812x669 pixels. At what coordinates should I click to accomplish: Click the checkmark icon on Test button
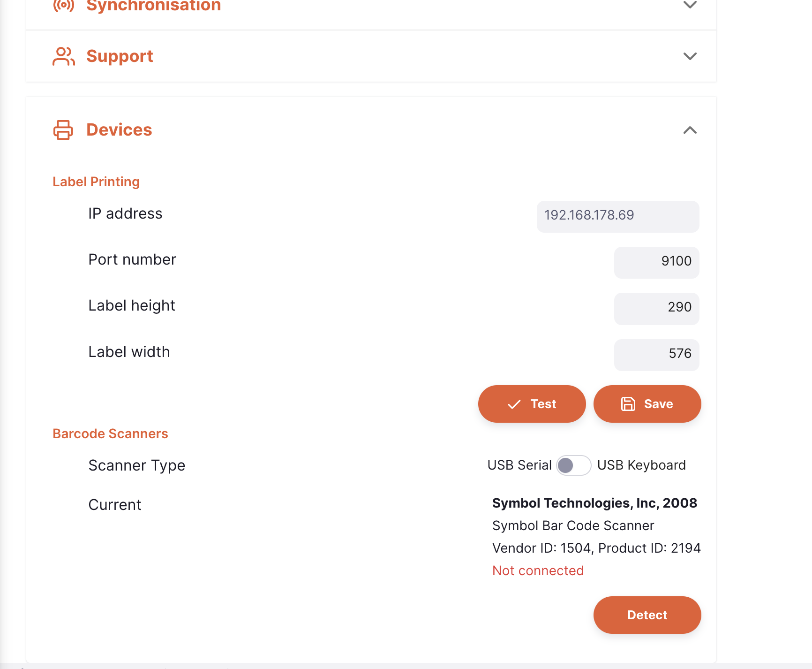point(514,404)
